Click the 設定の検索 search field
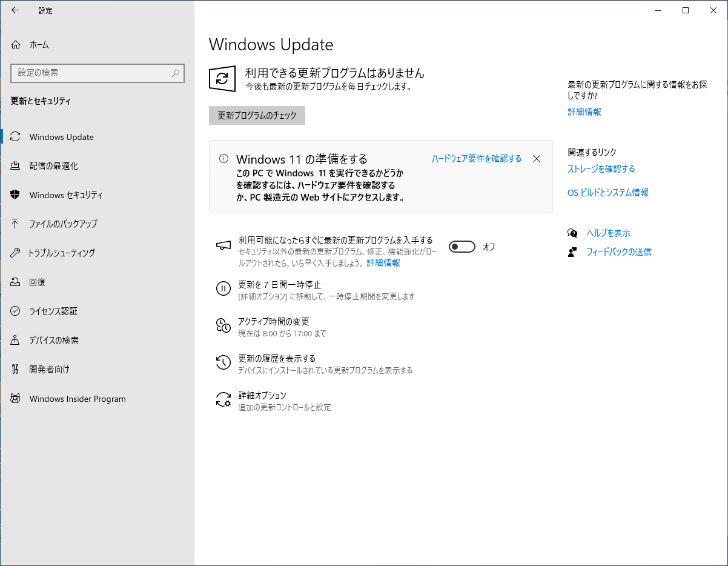 98,73
